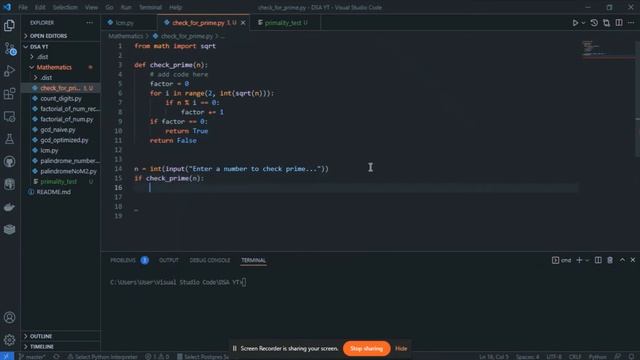
Task: Open the GitHub view in activity bar
Action: 9,162
